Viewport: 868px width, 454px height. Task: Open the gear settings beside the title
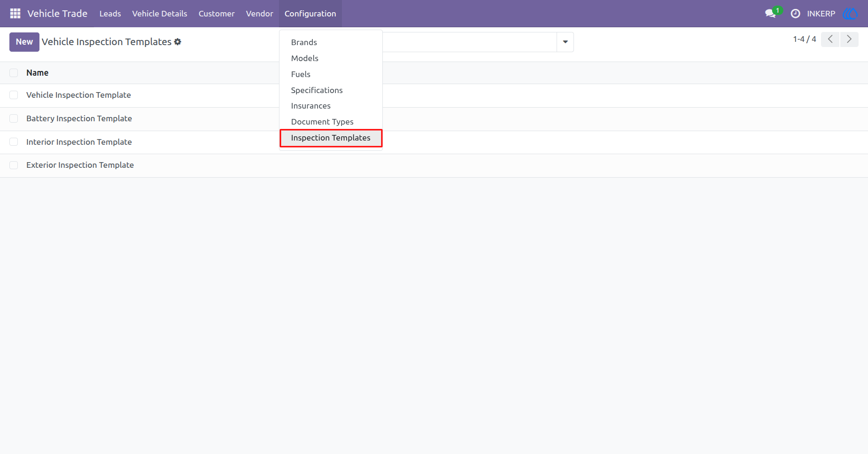coord(178,42)
